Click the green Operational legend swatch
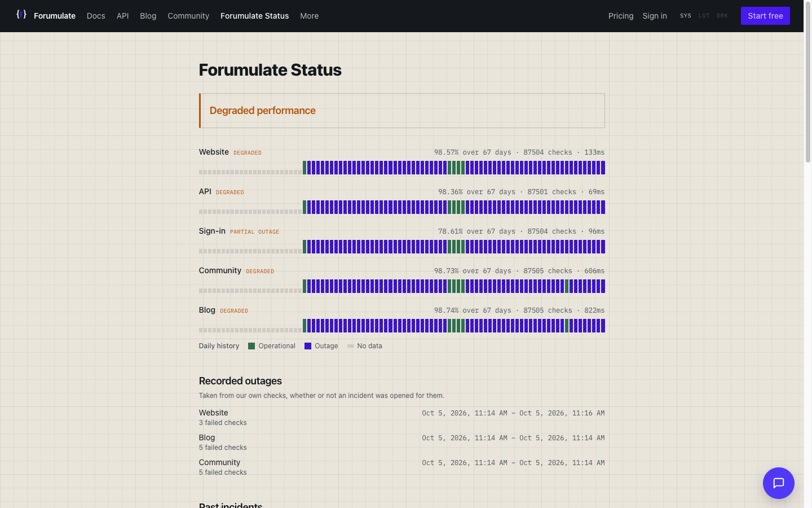Screen dimensions: 812x508 tap(251, 346)
